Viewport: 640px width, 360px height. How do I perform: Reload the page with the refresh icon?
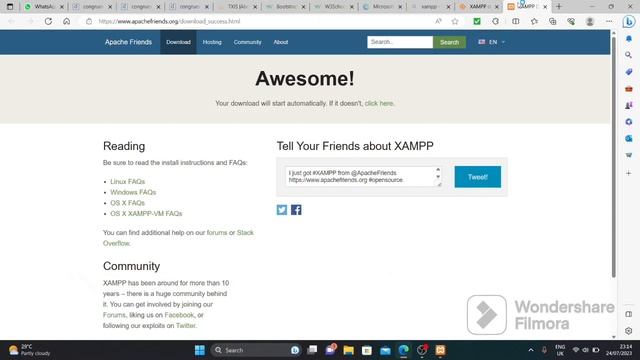(48, 21)
